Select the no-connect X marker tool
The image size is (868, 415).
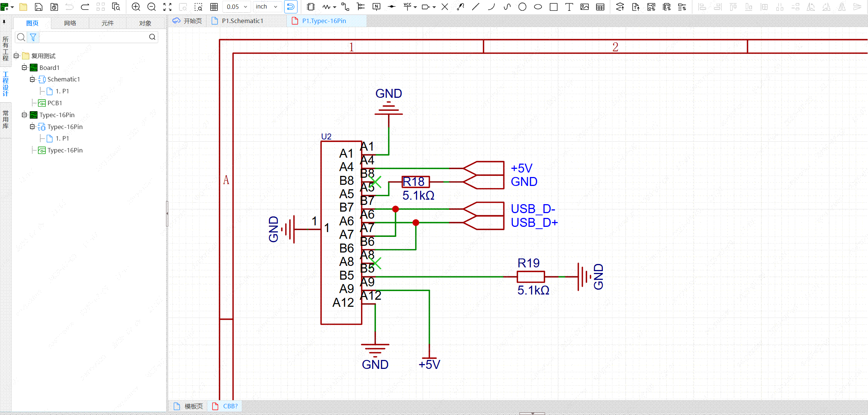click(445, 7)
